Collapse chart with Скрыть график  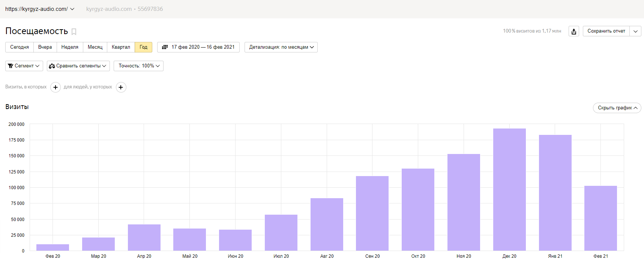[x=617, y=108]
